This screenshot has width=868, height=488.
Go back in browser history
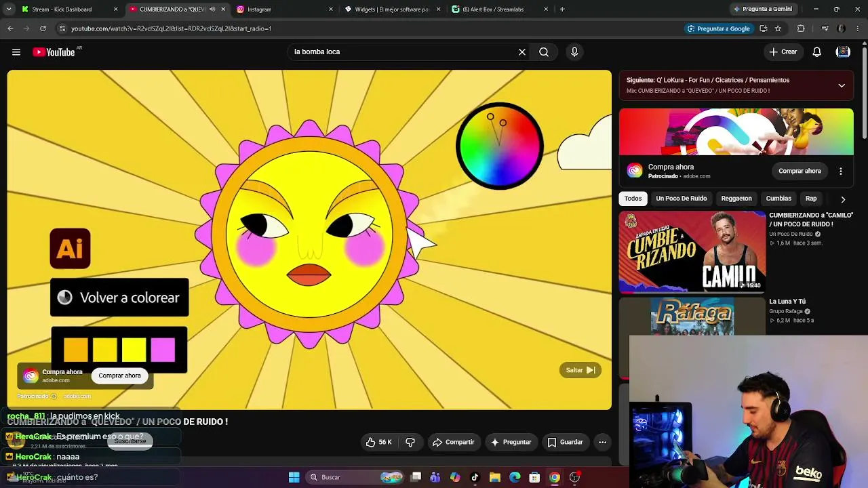coord(10,28)
